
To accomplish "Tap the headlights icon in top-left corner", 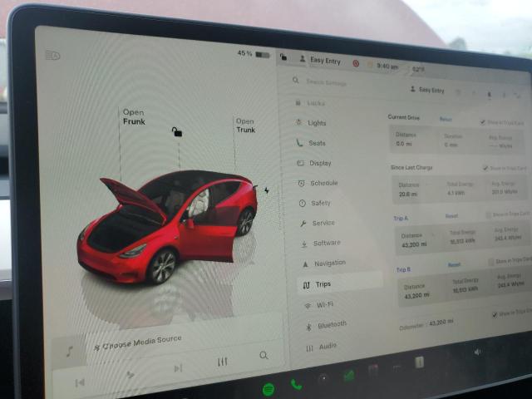I will (53, 56).
